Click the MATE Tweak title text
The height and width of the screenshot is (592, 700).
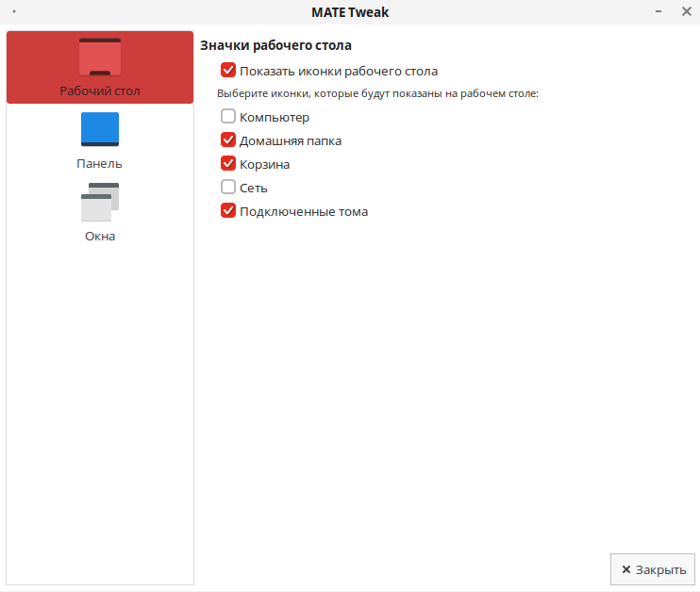coord(350,12)
